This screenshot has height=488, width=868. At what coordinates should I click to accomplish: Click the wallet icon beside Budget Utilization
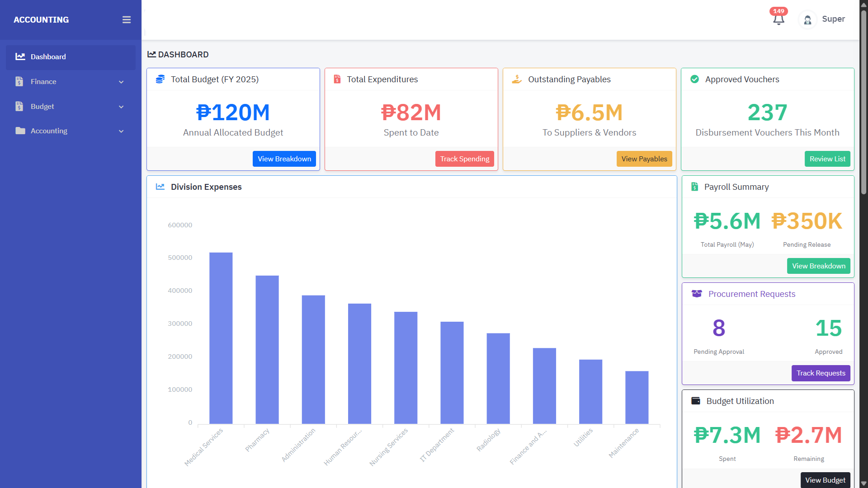pyautogui.click(x=696, y=401)
